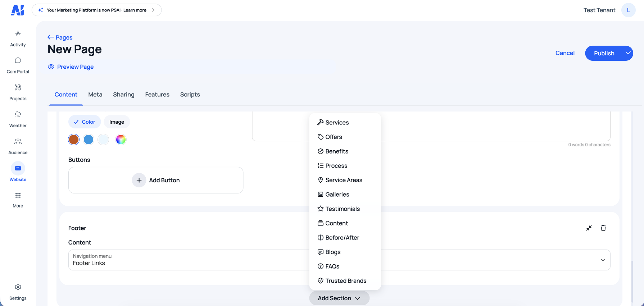Open the Preview Page link
644x306 pixels.
[75, 67]
